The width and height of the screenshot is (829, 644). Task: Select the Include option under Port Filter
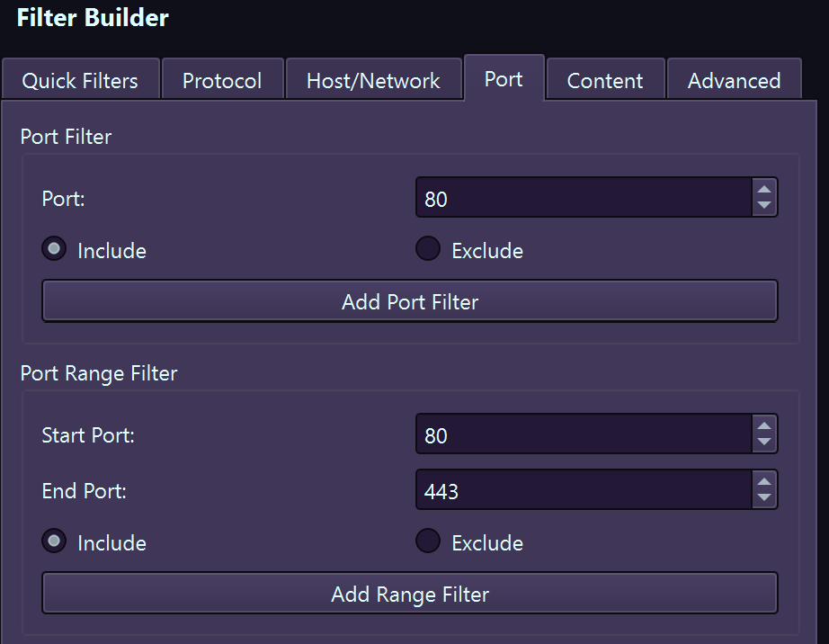click(53, 249)
